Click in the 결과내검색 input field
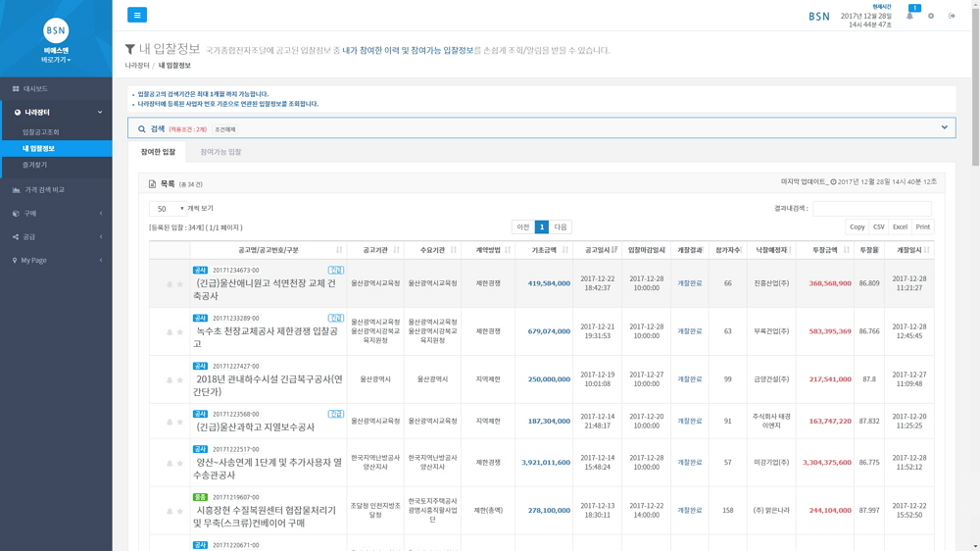This screenshot has height=551, width=980. 872,208
